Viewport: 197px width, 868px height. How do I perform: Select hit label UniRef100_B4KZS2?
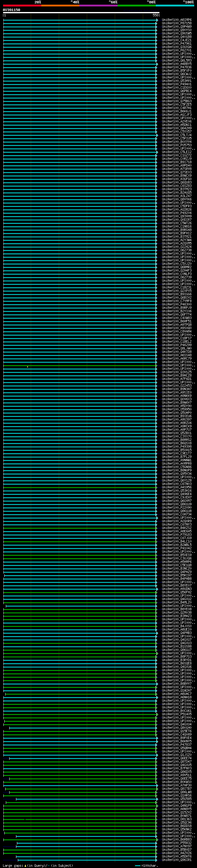click(x=176, y=528)
